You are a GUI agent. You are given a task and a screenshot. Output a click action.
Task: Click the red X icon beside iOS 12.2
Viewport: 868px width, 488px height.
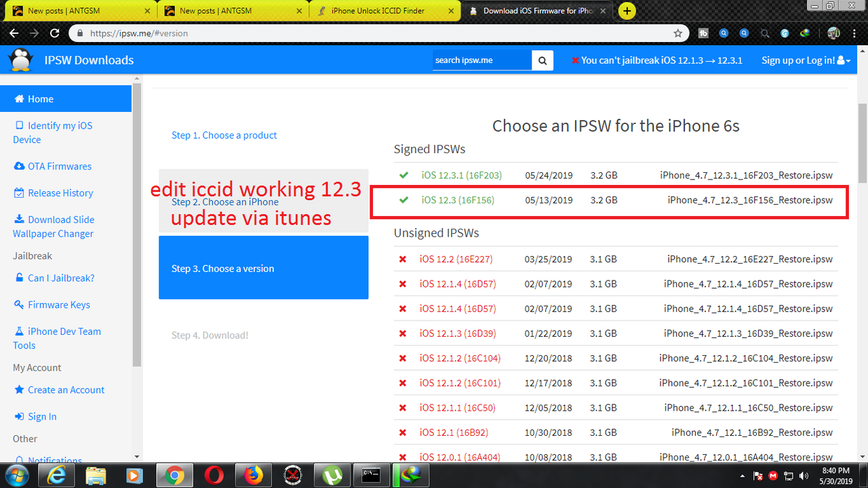pyautogui.click(x=403, y=259)
